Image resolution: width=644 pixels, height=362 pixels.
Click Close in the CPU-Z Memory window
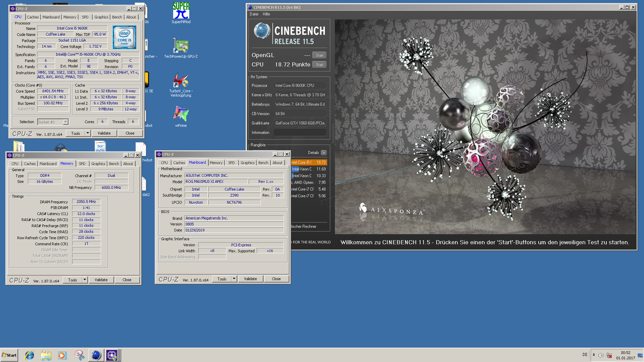point(127,280)
